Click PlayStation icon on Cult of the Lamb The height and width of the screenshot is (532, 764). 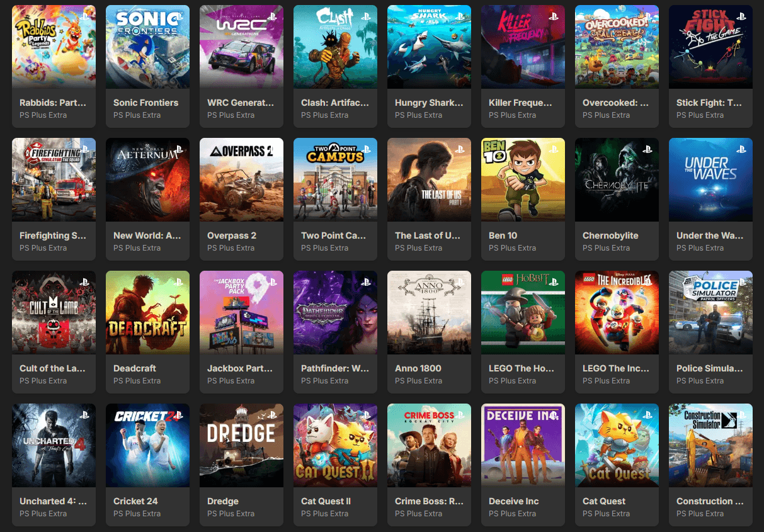84,282
